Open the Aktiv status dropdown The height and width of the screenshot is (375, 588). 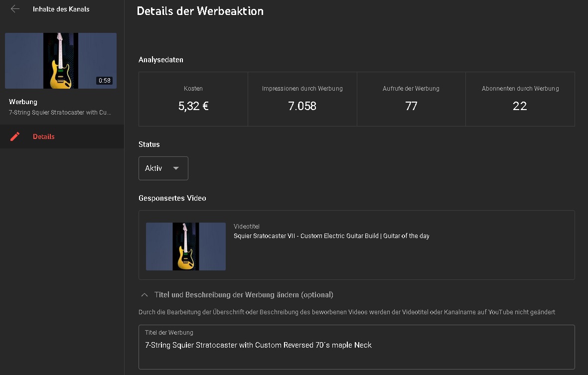(x=163, y=168)
